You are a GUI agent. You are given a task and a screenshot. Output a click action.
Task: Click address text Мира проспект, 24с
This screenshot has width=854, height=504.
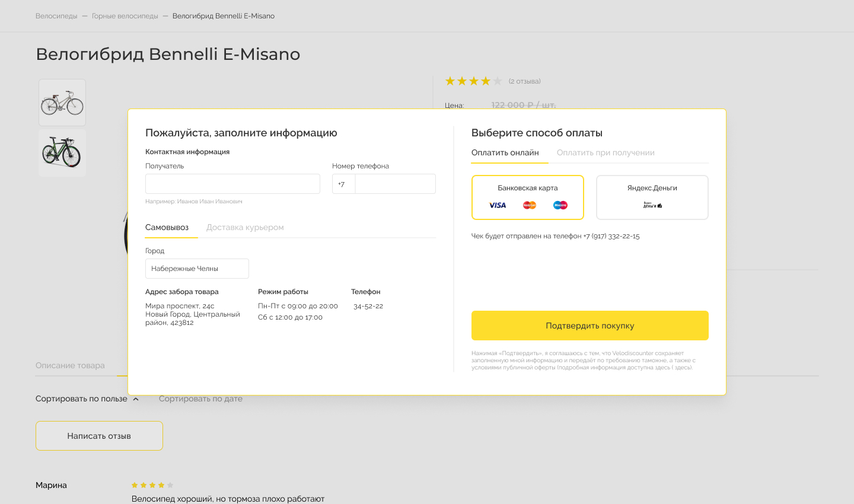(x=180, y=306)
